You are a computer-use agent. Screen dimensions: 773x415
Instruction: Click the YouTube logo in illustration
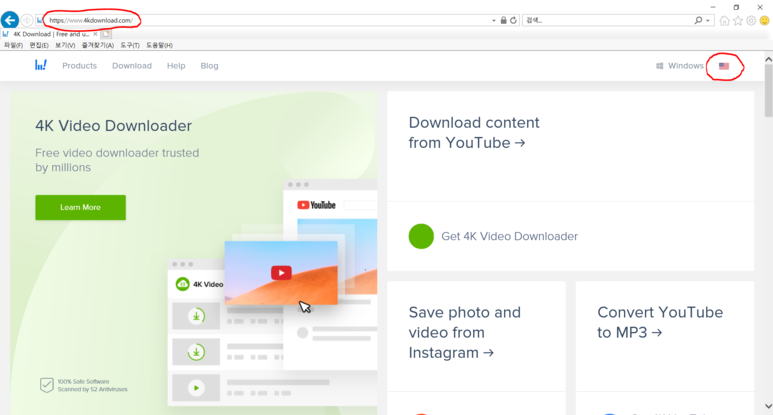(316, 205)
